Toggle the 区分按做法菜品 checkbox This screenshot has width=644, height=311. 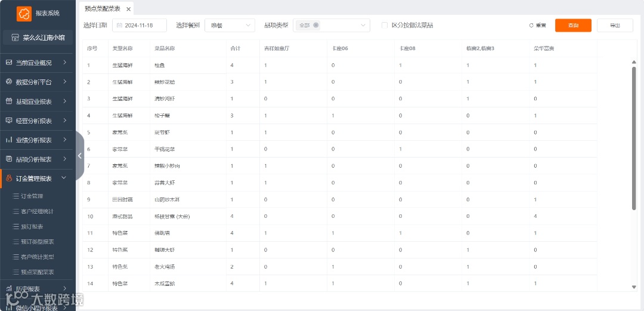coord(385,25)
